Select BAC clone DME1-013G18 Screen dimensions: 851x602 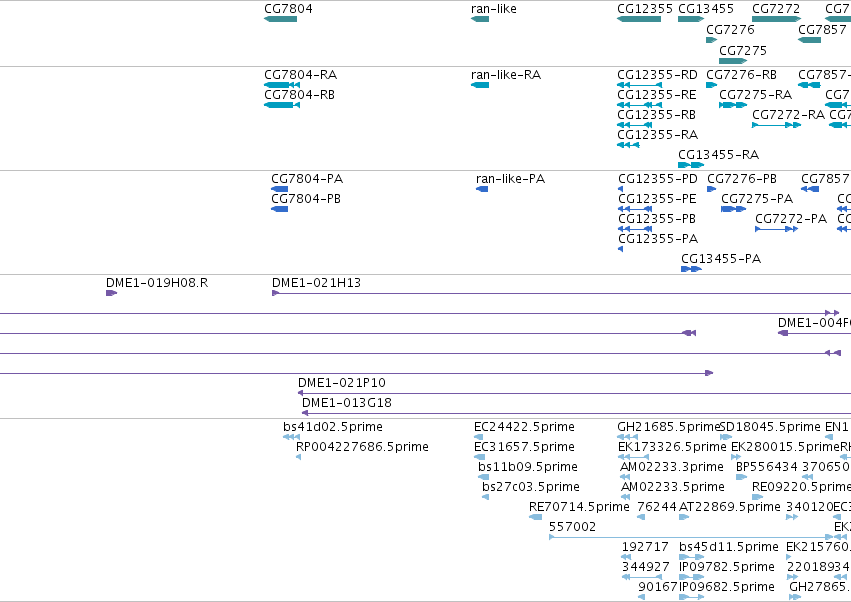(347, 403)
